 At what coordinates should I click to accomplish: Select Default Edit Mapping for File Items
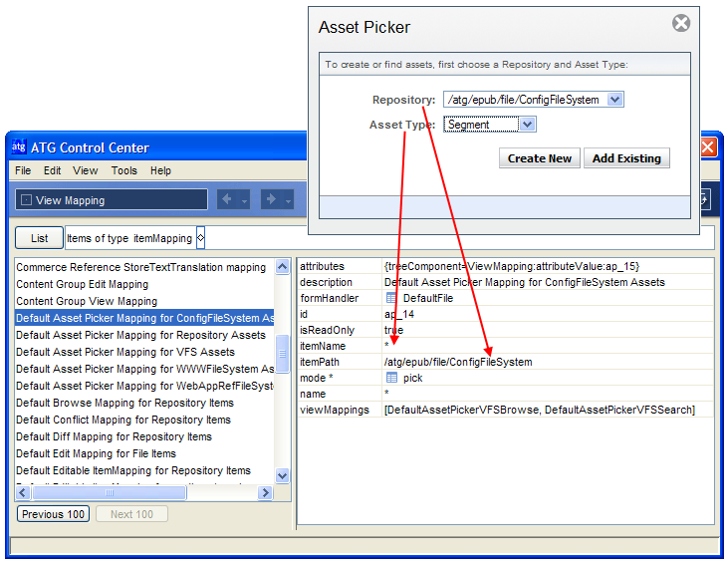tap(97, 453)
